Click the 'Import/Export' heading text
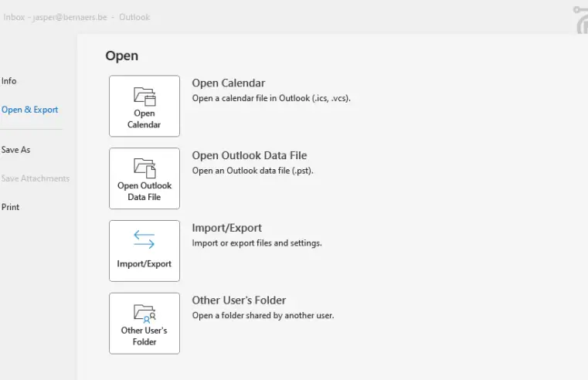 pos(227,228)
